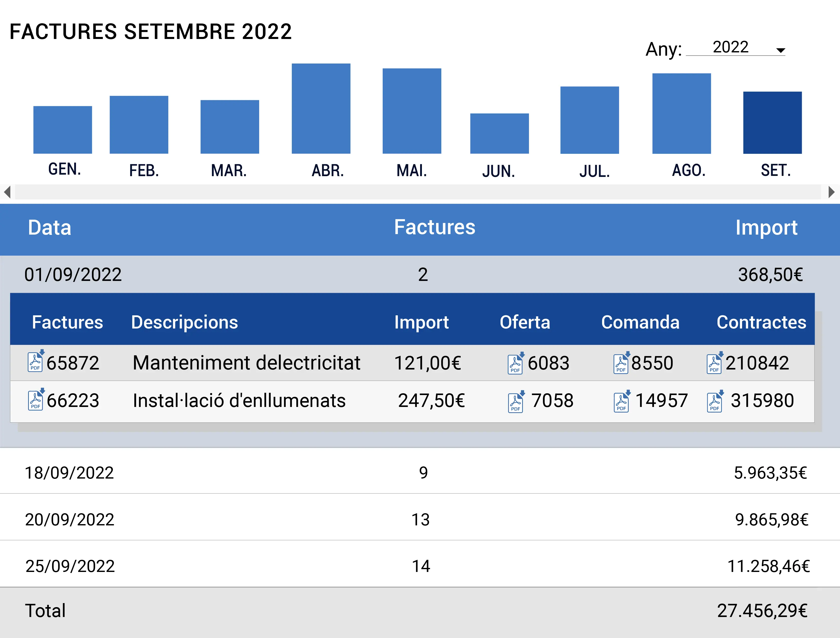Viewport: 840px width, 638px height.
Task: Open PDF icon for contracte 210842
Action: click(x=715, y=363)
